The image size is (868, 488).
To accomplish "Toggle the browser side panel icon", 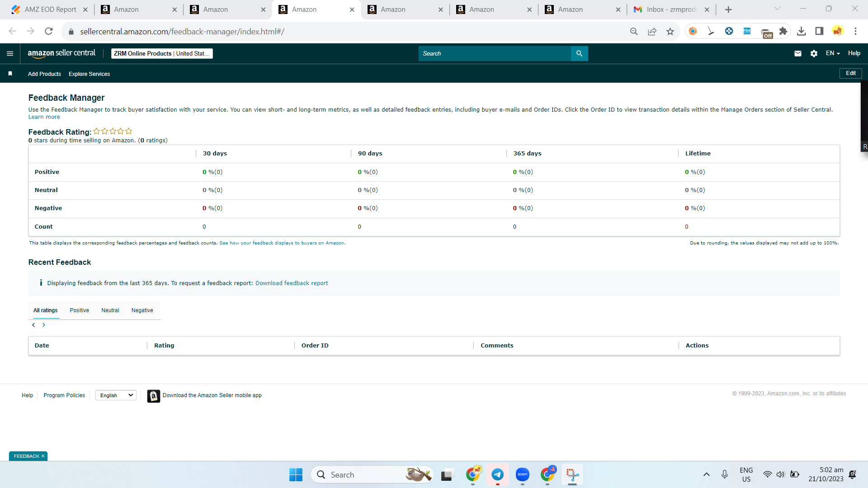I will pyautogui.click(x=819, y=31).
